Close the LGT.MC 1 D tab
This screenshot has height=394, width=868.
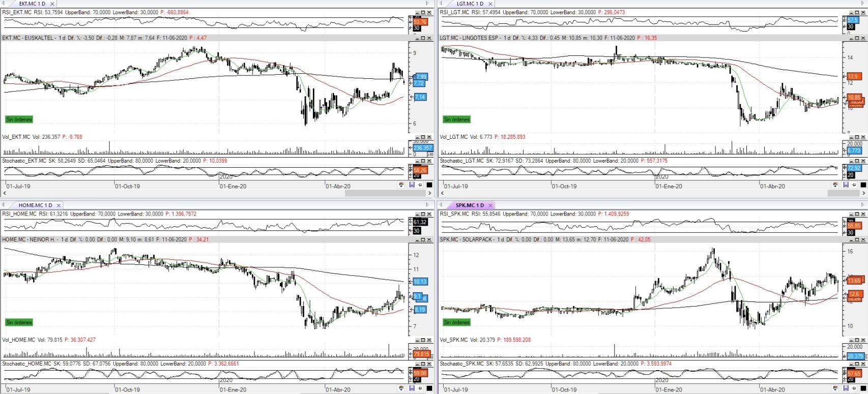click(x=490, y=4)
